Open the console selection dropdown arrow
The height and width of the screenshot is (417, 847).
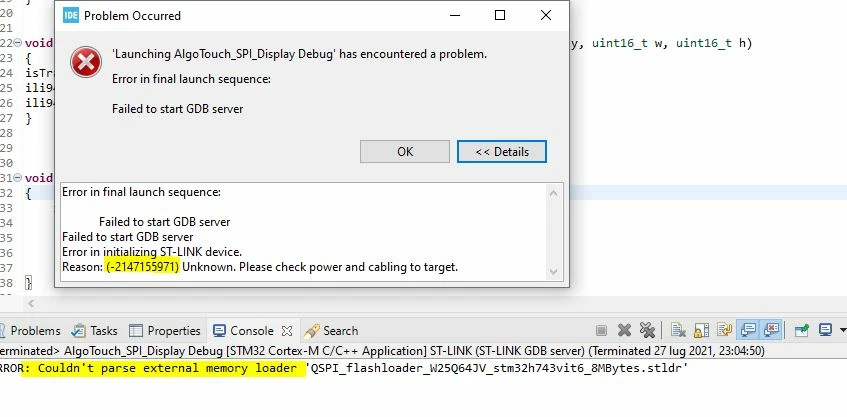[x=843, y=330]
